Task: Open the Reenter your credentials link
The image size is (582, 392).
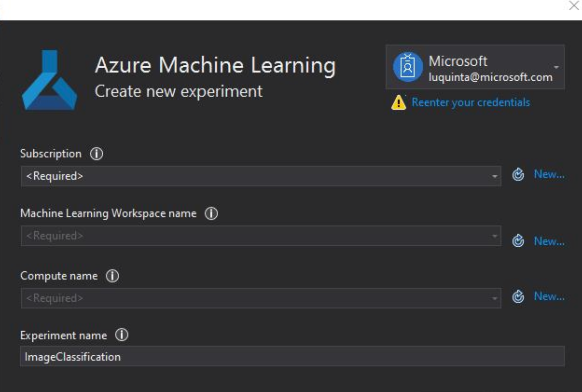Action: pos(470,102)
